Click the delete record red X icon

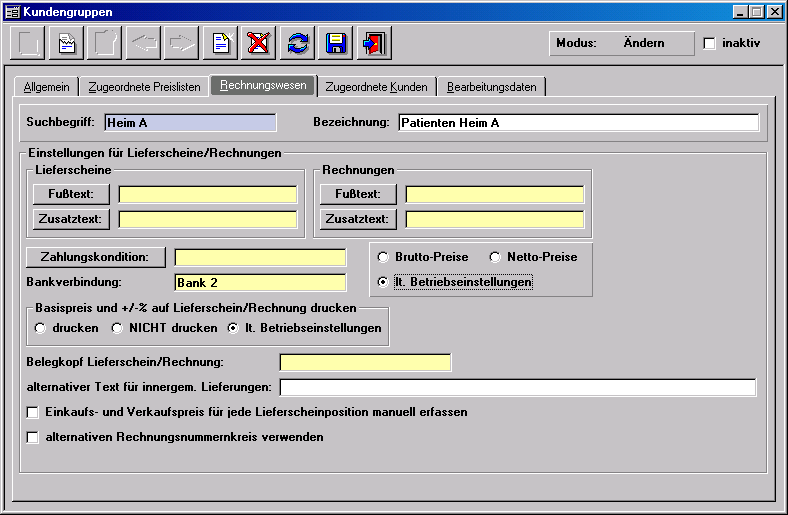pyautogui.click(x=259, y=43)
